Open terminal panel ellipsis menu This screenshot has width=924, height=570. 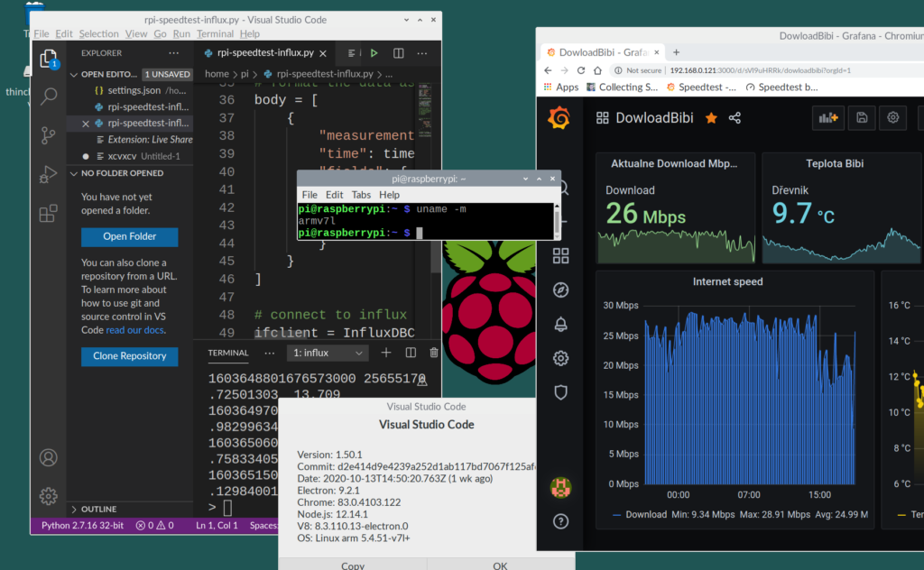[x=269, y=353]
